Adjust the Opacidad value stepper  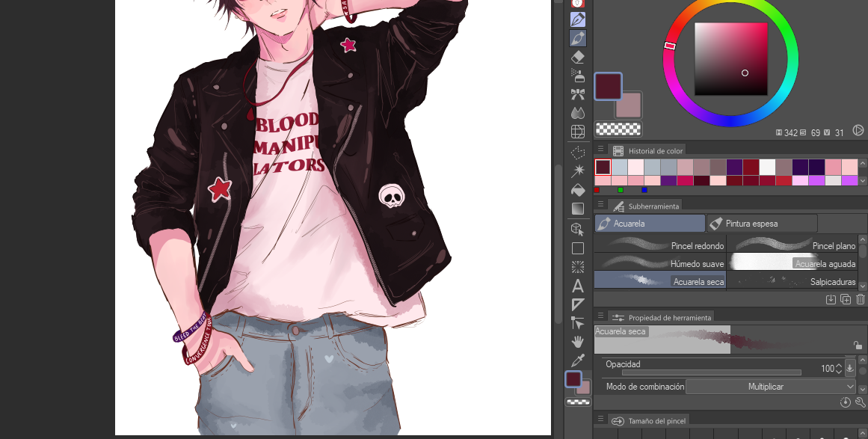pos(839,368)
